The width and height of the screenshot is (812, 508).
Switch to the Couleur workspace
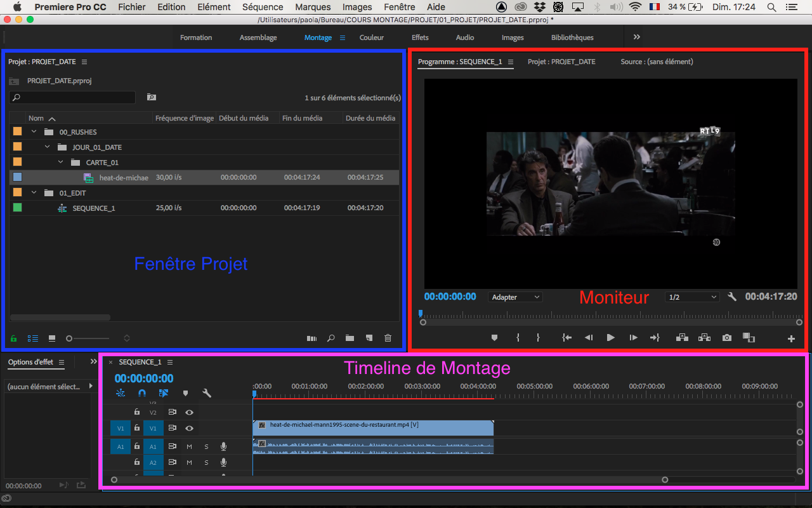pyautogui.click(x=372, y=37)
